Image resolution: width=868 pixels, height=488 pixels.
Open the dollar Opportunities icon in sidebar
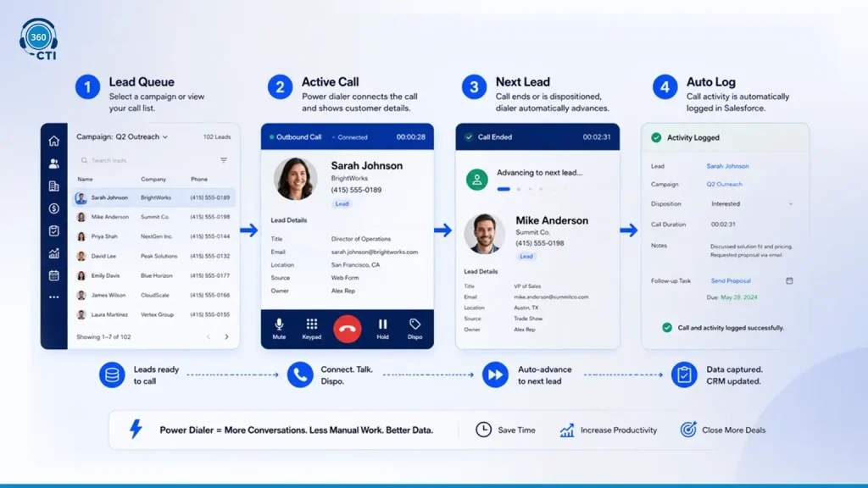click(53, 208)
